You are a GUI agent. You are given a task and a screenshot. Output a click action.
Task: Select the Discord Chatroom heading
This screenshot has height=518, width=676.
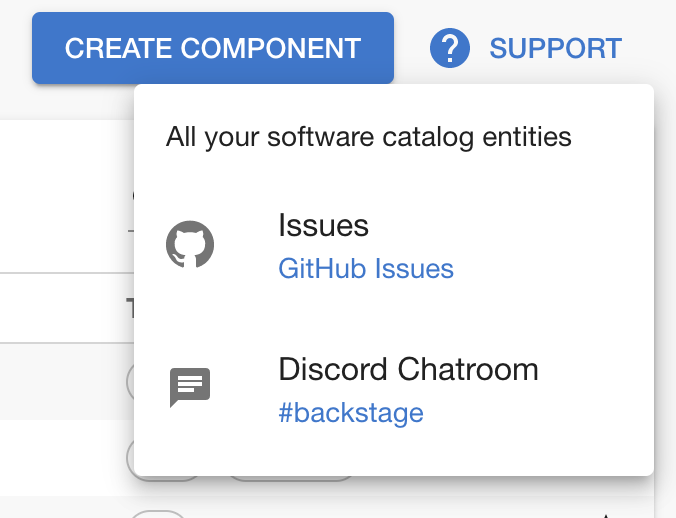[408, 369]
